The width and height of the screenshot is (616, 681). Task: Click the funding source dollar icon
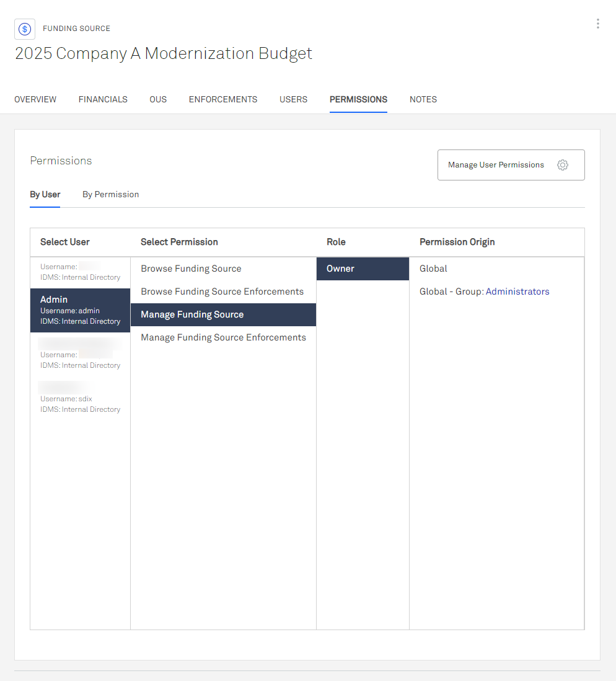coord(25,29)
